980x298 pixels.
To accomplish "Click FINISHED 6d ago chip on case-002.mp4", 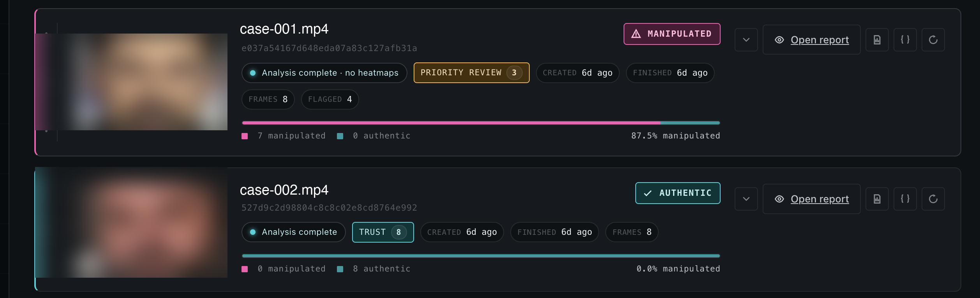I will (x=555, y=232).
